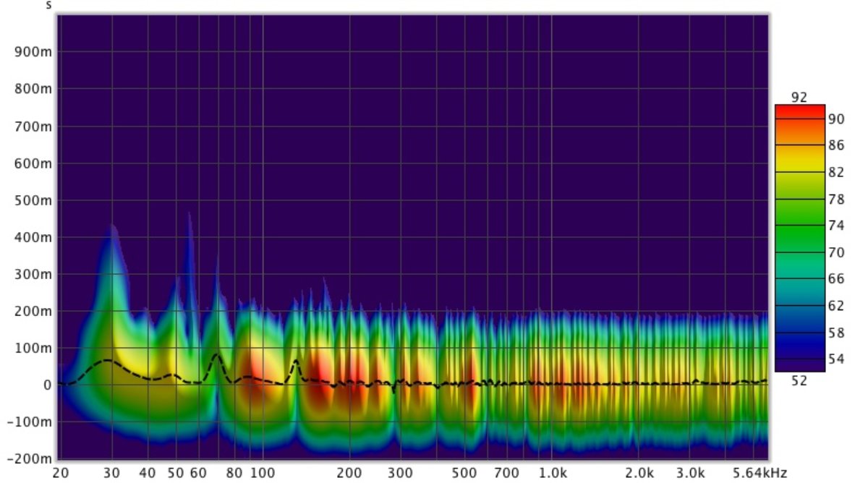Click the dashed curve peak near 30 Hz
The image size is (868, 483).
(x=108, y=360)
